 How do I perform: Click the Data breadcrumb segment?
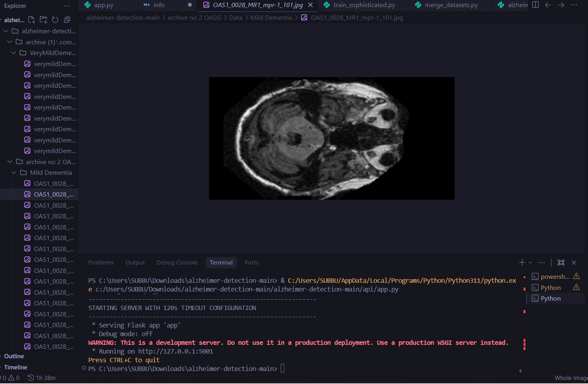236,18
